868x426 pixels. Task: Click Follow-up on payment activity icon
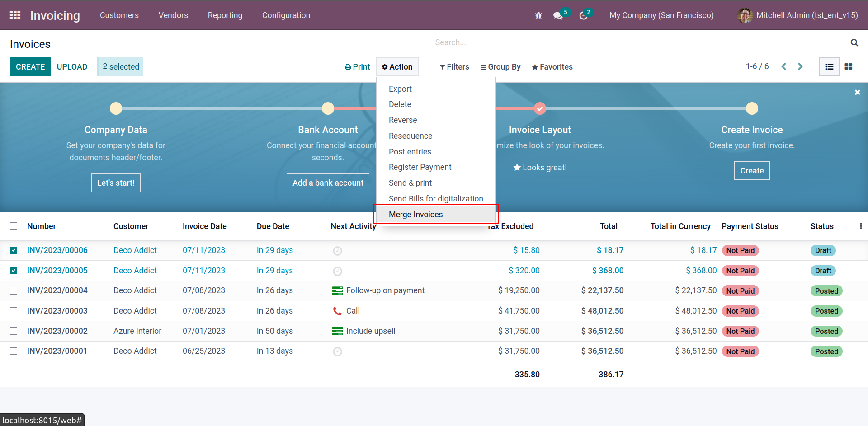click(337, 291)
